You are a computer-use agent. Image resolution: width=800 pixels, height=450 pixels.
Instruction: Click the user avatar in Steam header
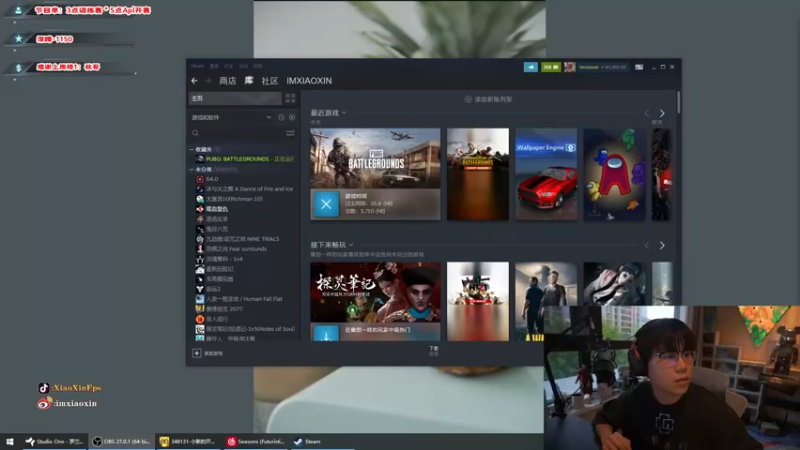point(569,67)
